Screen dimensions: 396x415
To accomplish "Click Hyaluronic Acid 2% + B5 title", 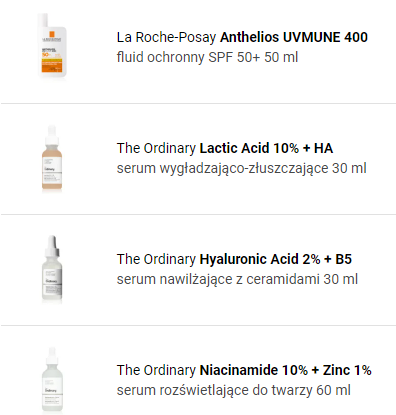I will tap(275, 259).
